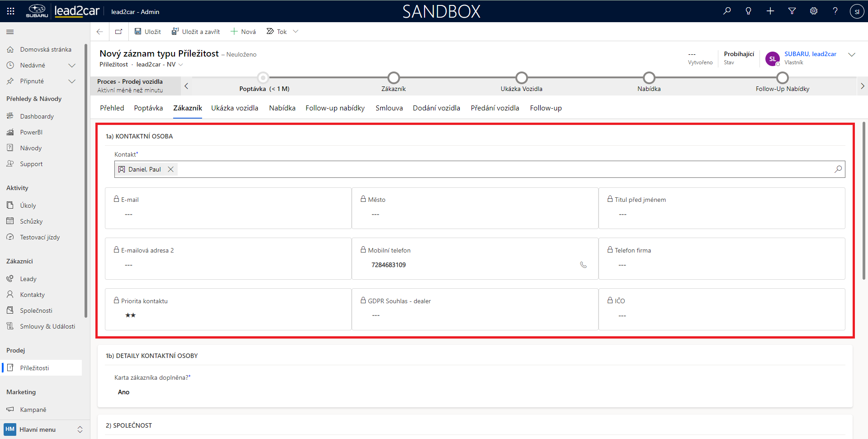Click the search icon in Kontakt field
Image resolution: width=868 pixels, height=439 pixels.
click(838, 169)
